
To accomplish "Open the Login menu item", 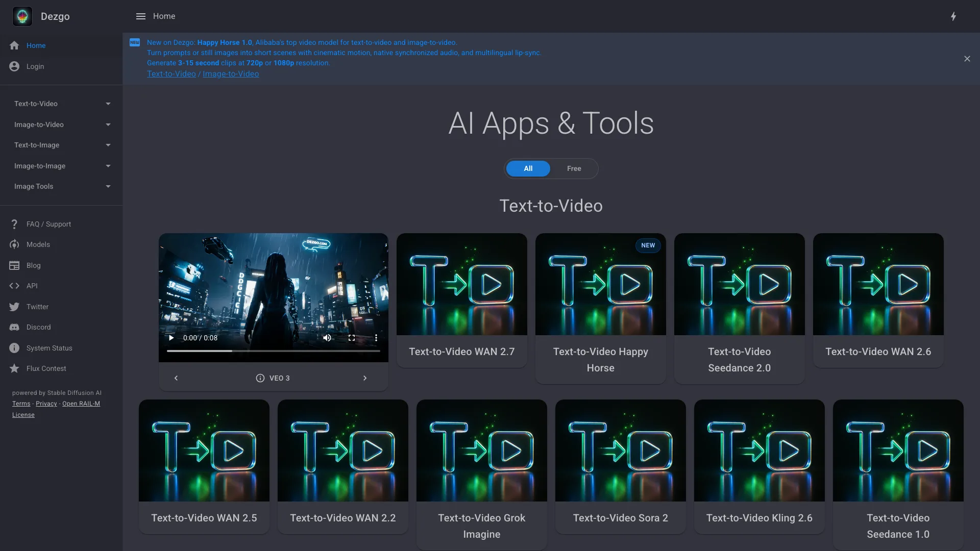I will click(61, 66).
